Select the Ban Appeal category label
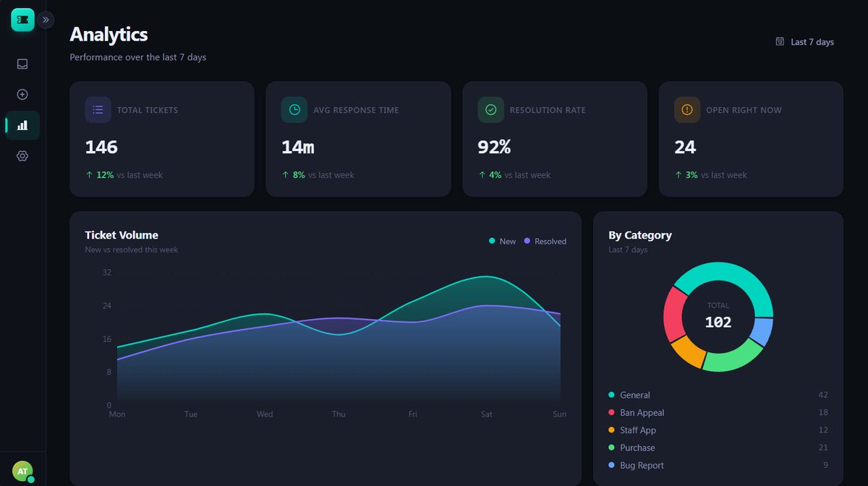The height and width of the screenshot is (486, 868). click(x=642, y=412)
